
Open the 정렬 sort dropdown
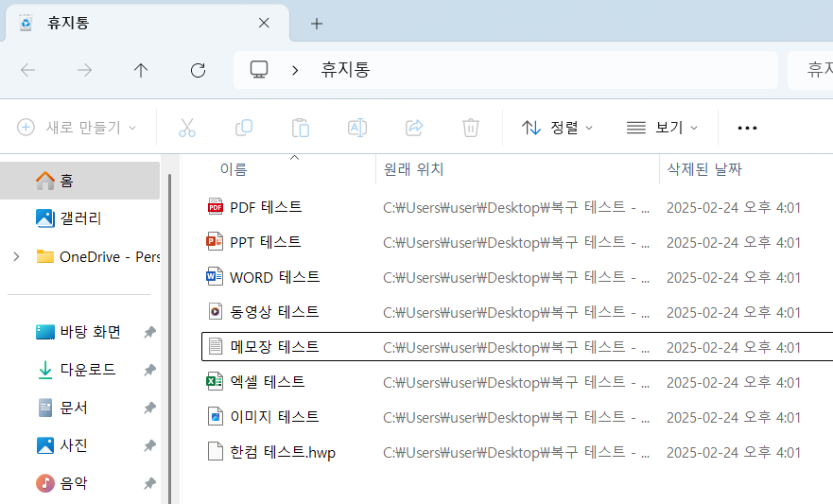pyautogui.click(x=557, y=128)
